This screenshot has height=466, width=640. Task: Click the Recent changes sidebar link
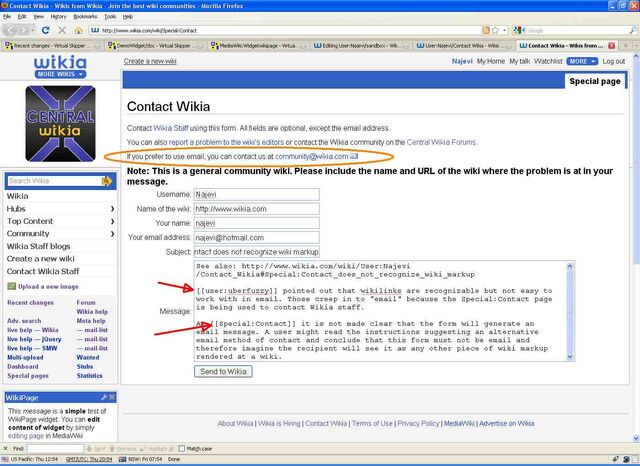pos(31,302)
